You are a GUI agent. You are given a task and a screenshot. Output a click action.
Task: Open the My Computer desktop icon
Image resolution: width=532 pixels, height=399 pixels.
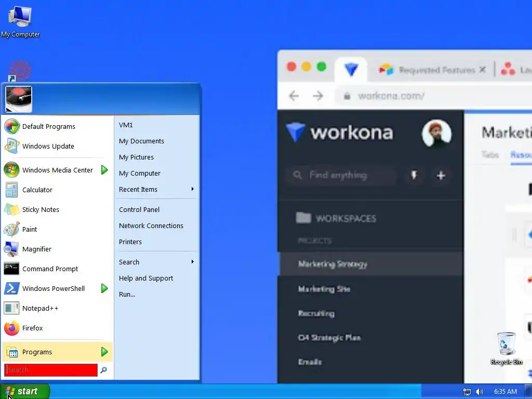[20, 21]
